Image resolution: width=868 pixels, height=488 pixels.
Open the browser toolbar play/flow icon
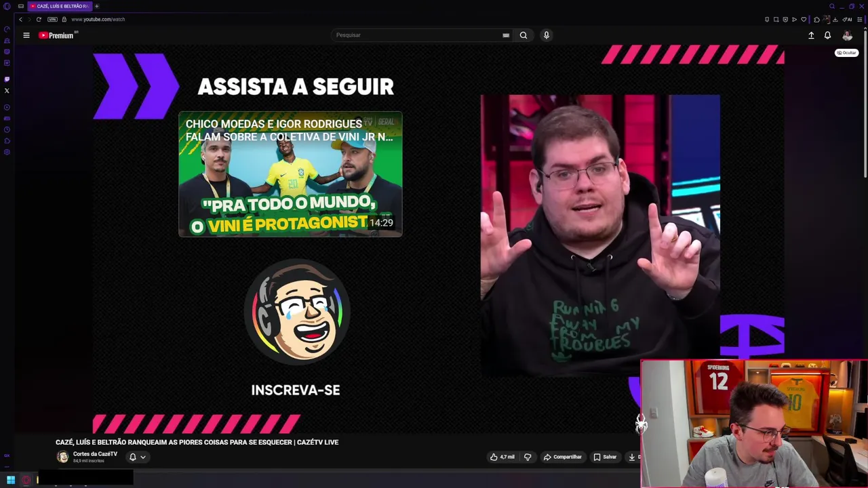tap(794, 20)
